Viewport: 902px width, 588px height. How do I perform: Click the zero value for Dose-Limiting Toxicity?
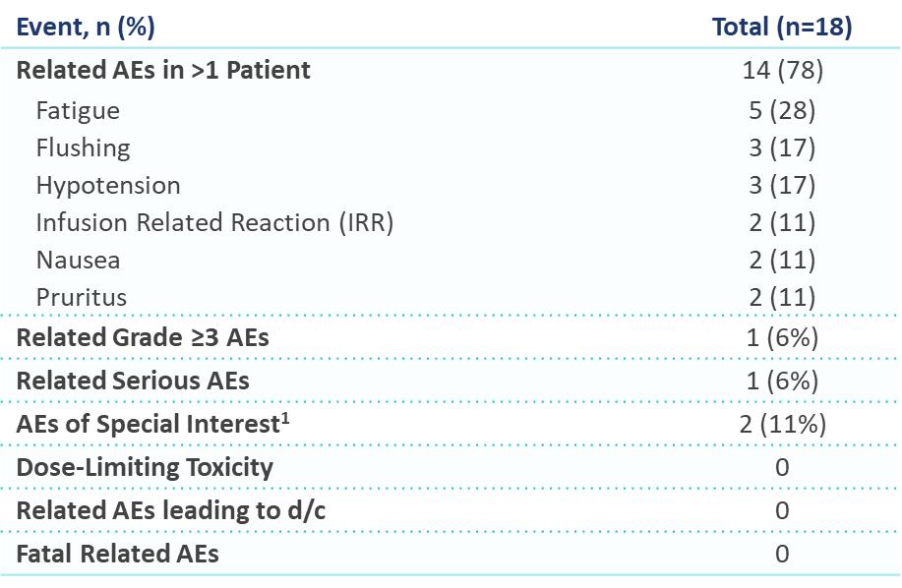tap(782, 467)
